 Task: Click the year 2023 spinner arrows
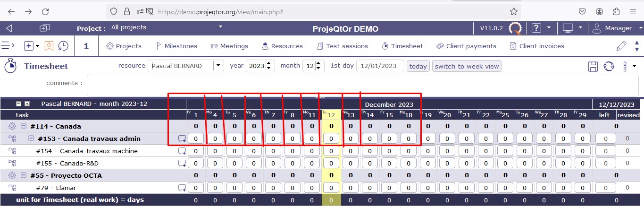click(x=269, y=66)
